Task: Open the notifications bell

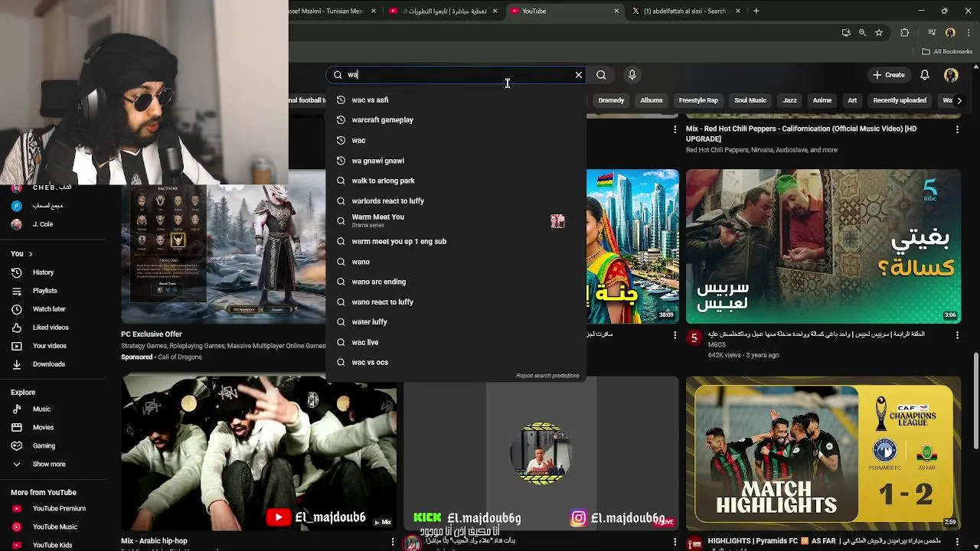Action: [924, 75]
